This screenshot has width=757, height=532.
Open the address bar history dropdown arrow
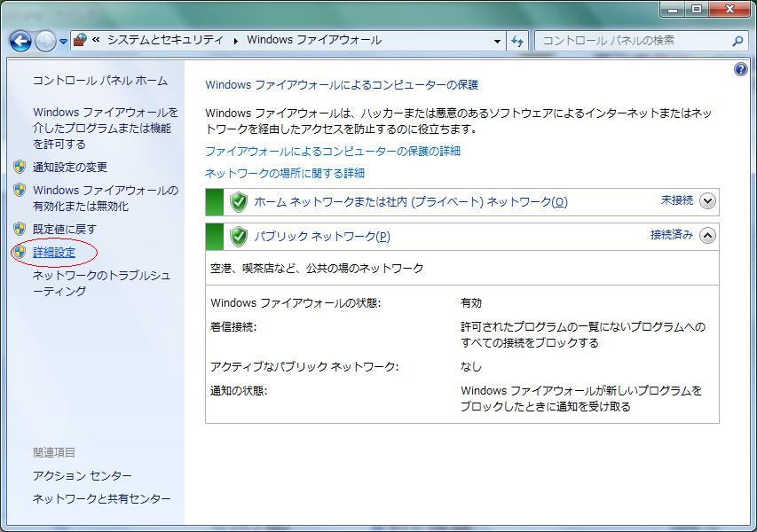click(x=497, y=41)
